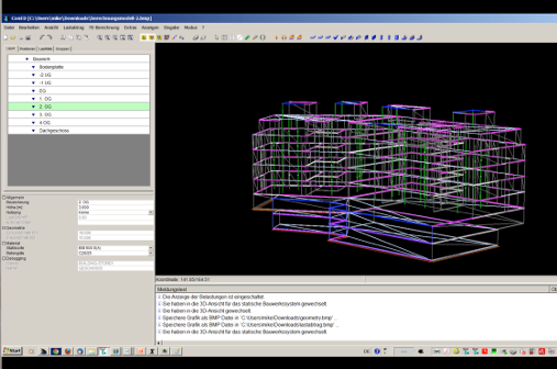Switch to the Positionen tab
The height and width of the screenshot is (369, 557).
[27, 49]
